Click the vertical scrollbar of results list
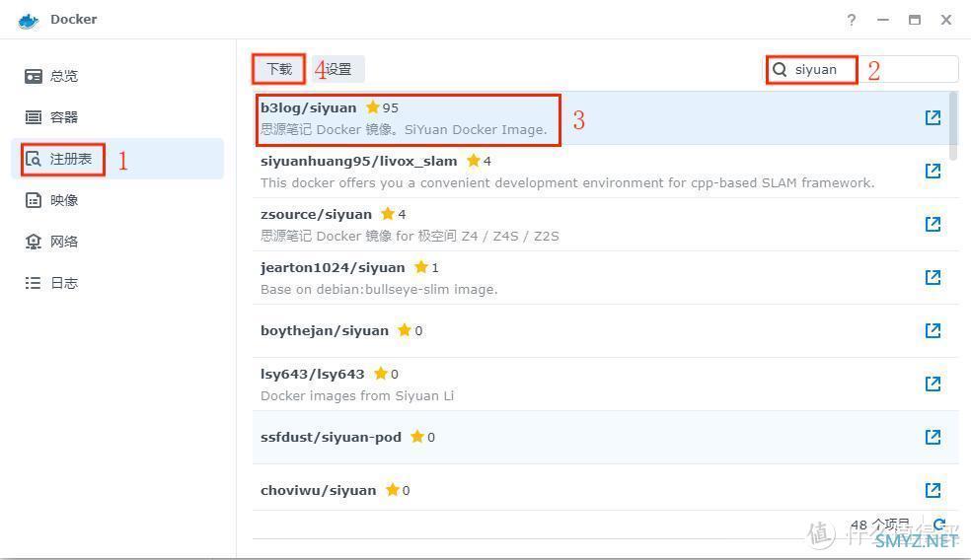Screen dimensions: 971x560 click(953, 126)
